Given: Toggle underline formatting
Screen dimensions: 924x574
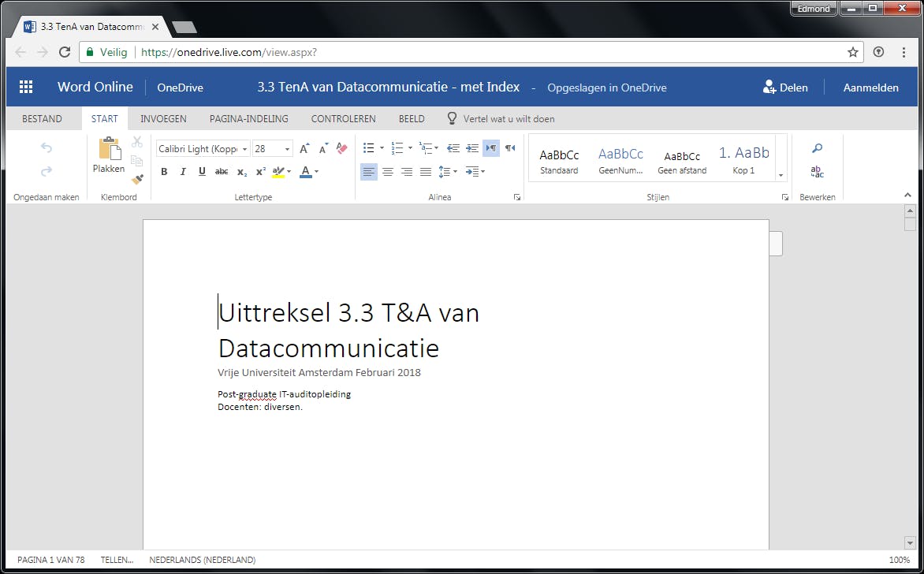Looking at the screenshot, I should point(202,172).
